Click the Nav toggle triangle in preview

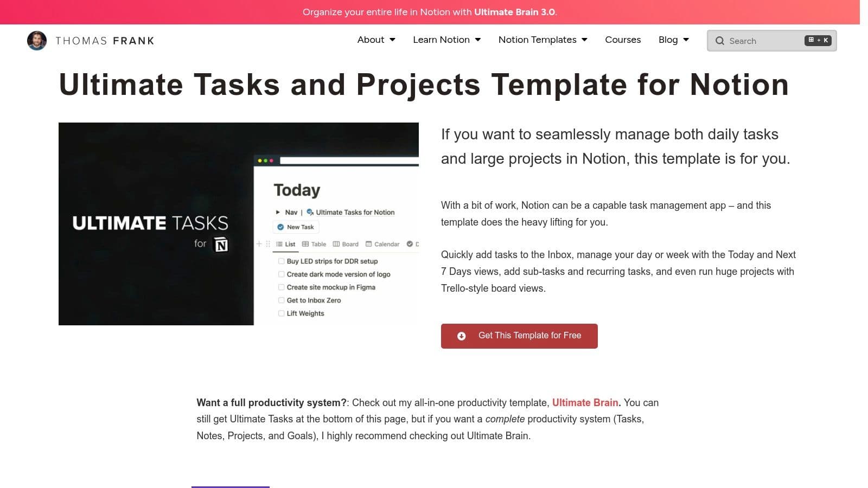pyautogui.click(x=278, y=212)
